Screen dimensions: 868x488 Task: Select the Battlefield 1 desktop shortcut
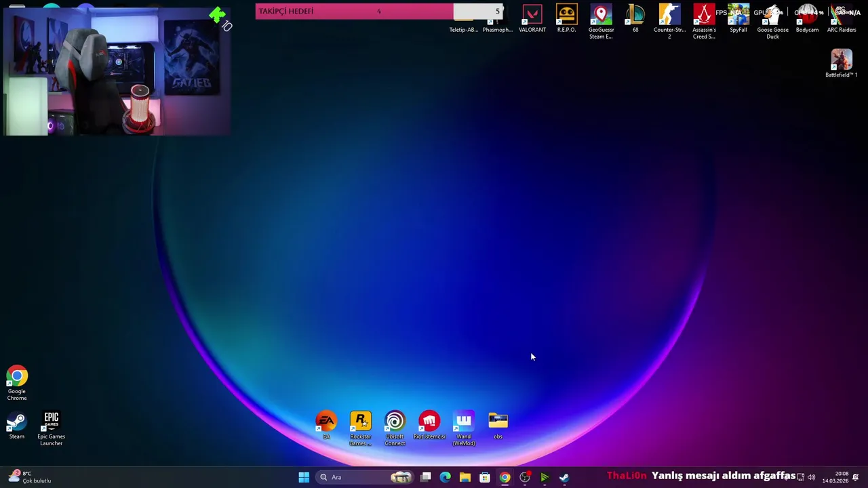(x=842, y=64)
